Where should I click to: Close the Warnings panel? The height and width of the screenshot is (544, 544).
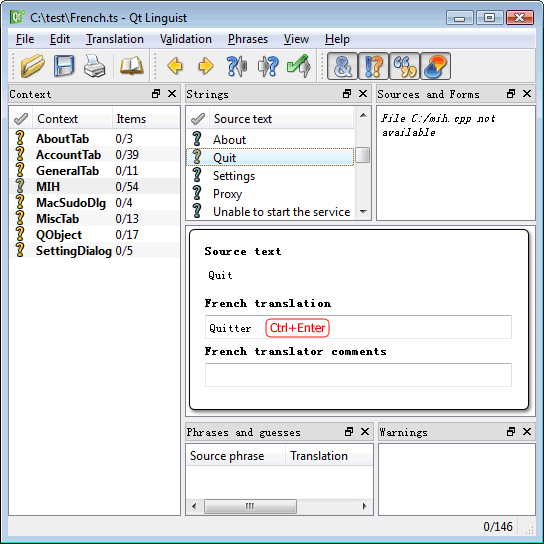coord(527,432)
